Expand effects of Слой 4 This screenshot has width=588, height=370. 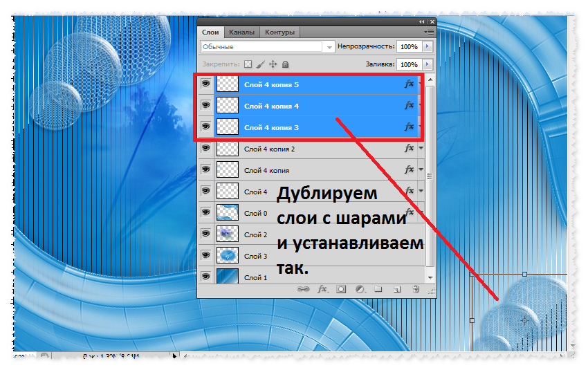[x=421, y=191]
